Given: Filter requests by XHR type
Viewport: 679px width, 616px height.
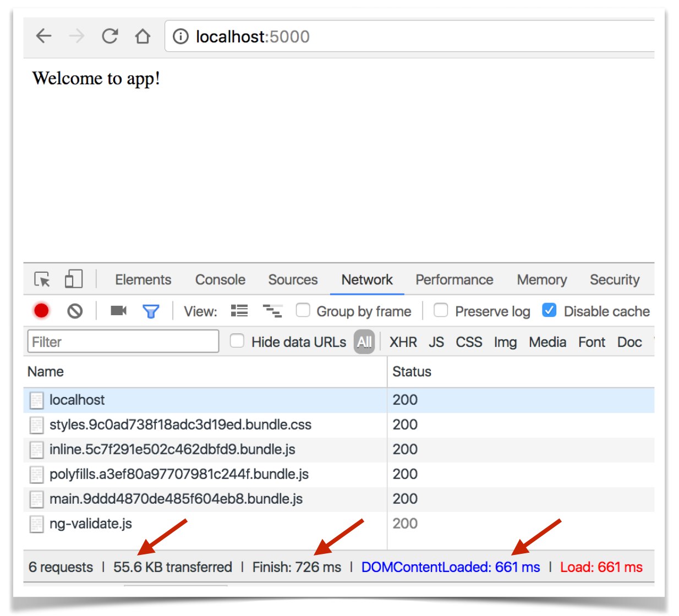Looking at the screenshot, I should 403,342.
